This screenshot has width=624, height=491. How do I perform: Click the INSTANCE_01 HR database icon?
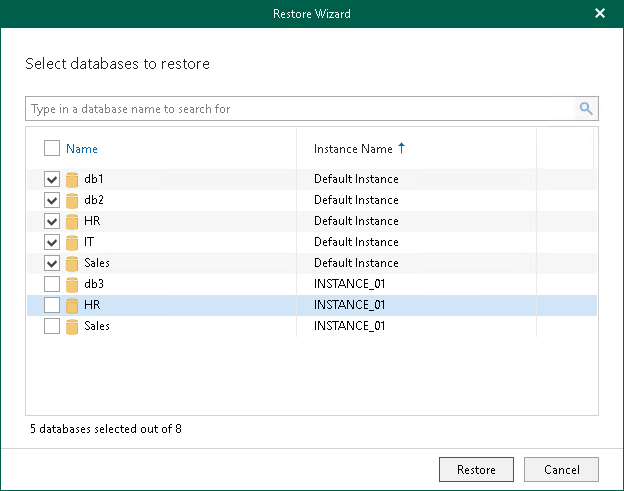[x=72, y=305]
